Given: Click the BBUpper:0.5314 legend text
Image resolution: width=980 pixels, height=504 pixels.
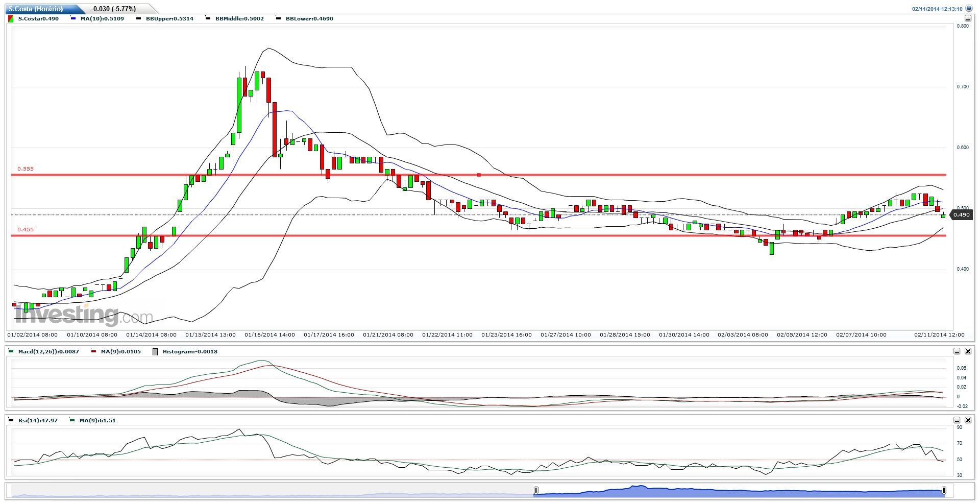Looking at the screenshot, I should 169,18.
